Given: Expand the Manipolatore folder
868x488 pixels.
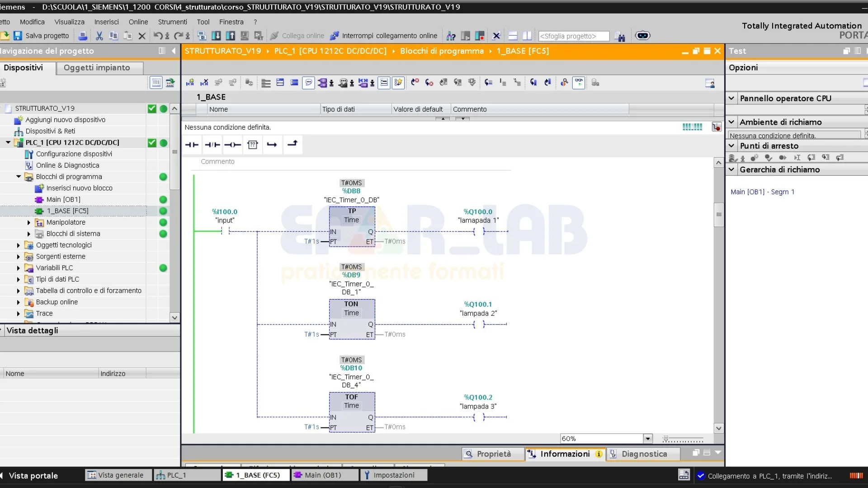Looking at the screenshot, I should 29,222.
